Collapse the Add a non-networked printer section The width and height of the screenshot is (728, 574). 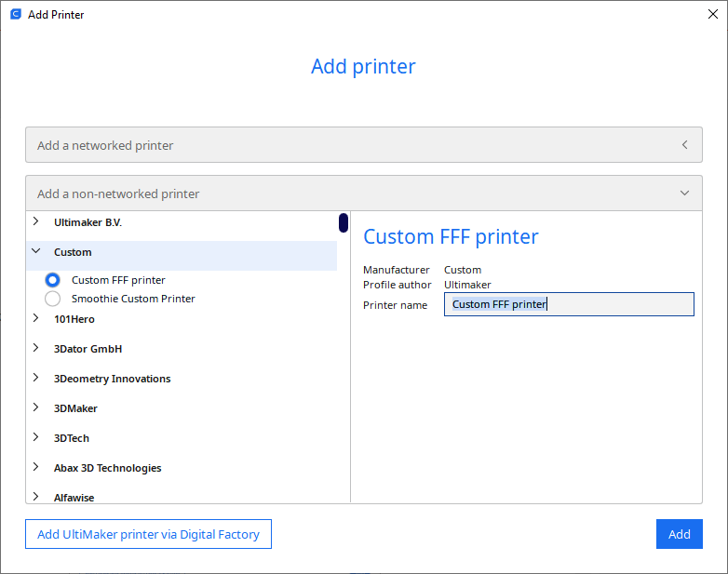pos(364,193)
